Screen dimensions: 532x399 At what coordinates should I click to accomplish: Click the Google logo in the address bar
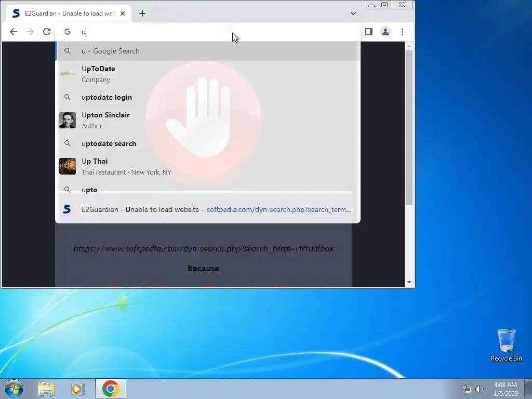pyautogui.click(x=67, y=32)
